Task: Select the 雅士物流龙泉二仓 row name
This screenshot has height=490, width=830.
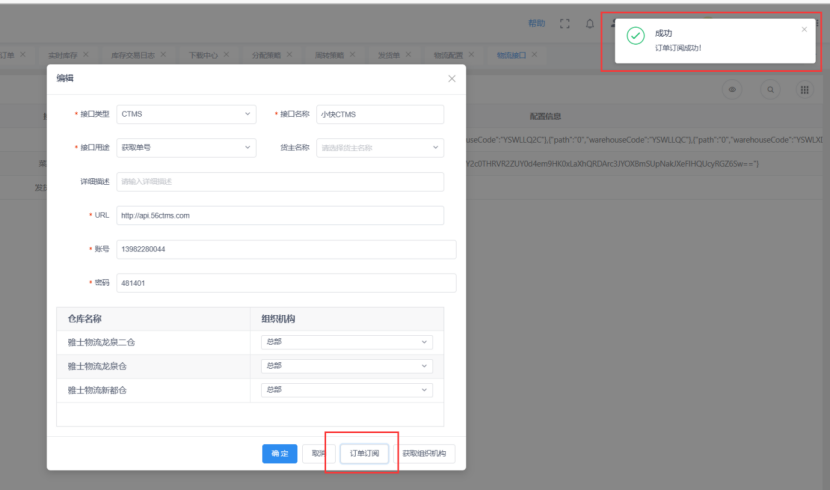Action: point(101,342)
